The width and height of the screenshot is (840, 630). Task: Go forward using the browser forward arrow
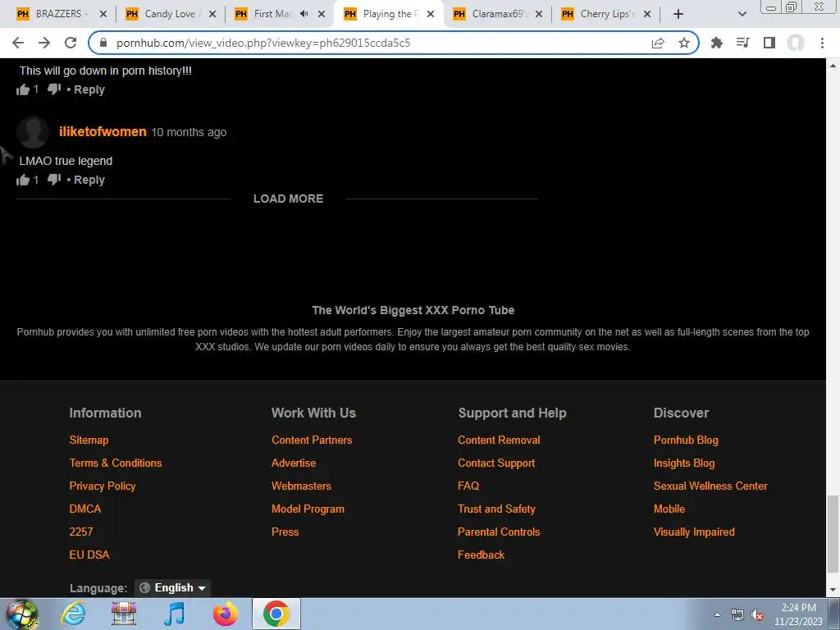tap(44, 43)
